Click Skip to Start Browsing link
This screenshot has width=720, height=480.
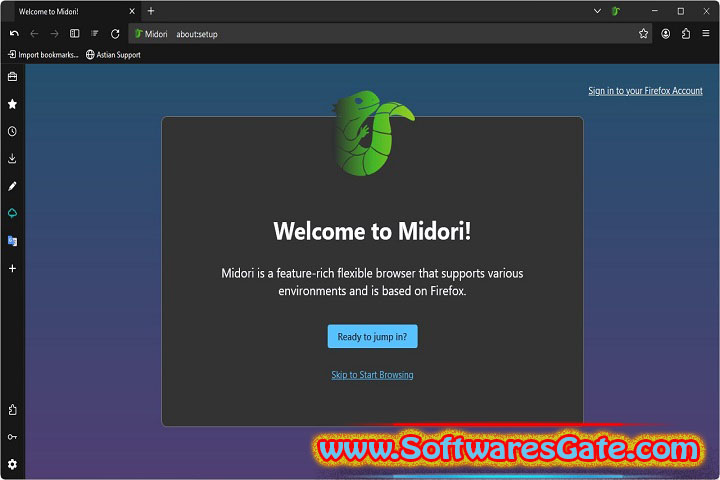pos(372,375)
